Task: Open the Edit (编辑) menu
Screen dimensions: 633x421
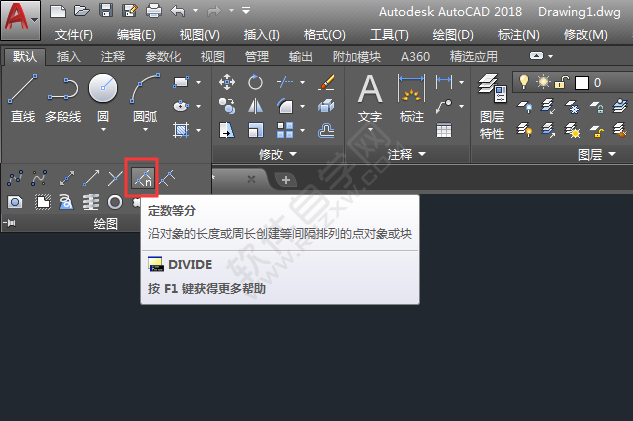Action: coord(136,35)
